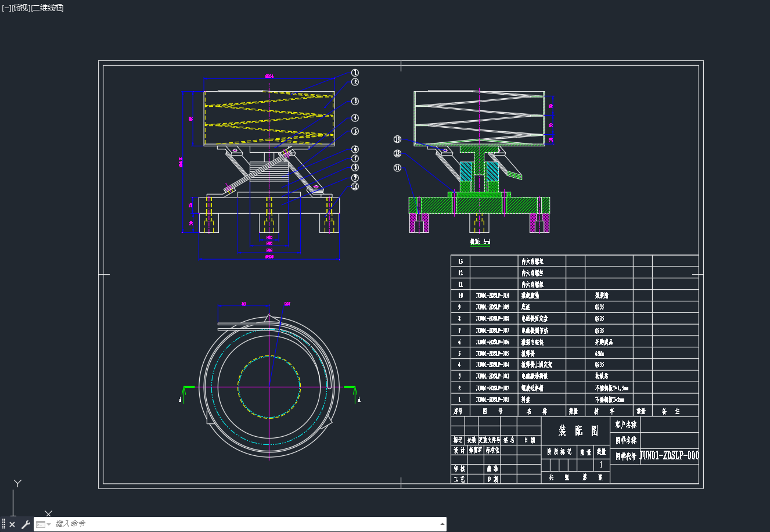Select balloon 6 in the front view
770x532 pixels.
click(x=355, y=150)
